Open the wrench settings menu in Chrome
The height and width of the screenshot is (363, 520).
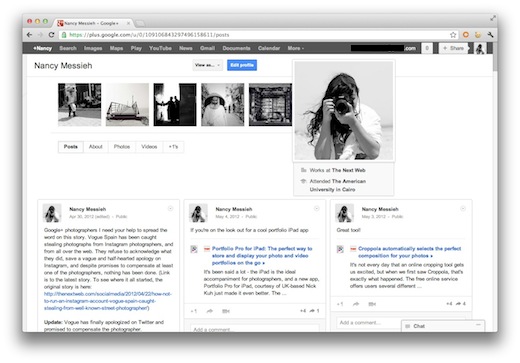pyautogui.click(x=490, y=35)
